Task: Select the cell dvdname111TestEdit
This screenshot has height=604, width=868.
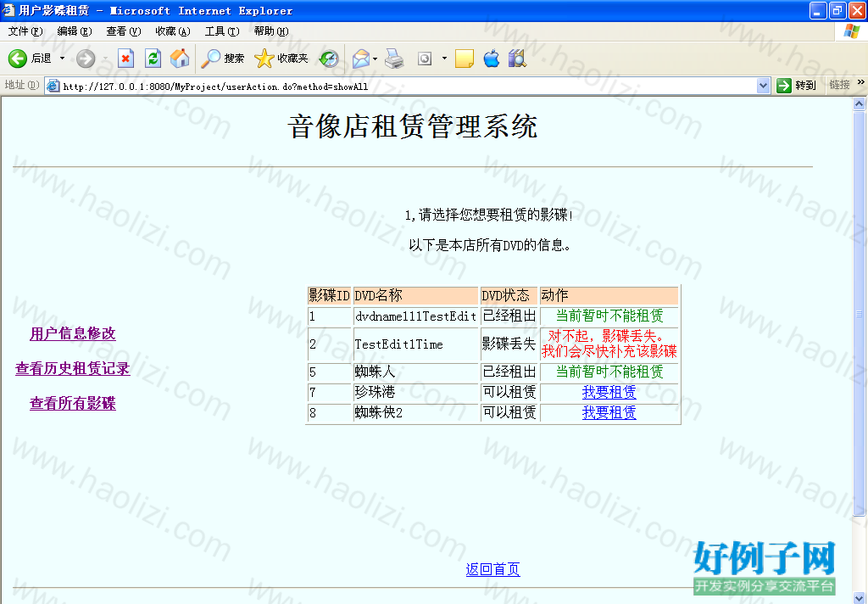Action: click(415, 316)
